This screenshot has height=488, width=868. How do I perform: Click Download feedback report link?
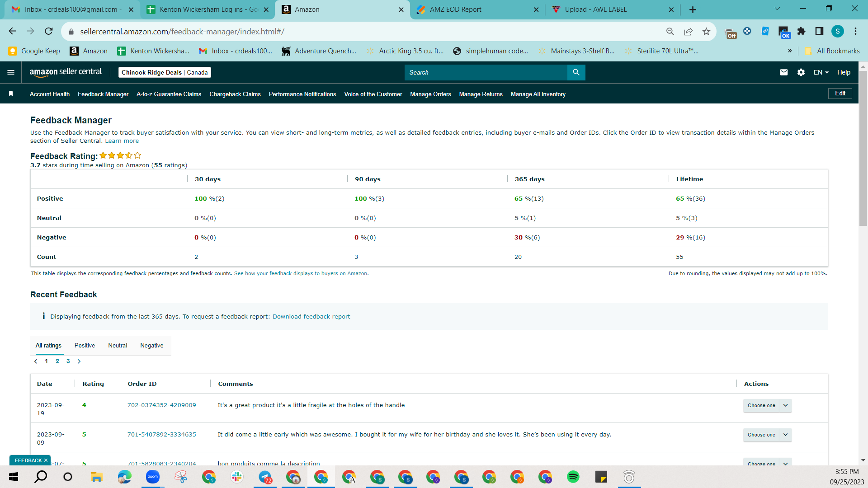(311, 317)
